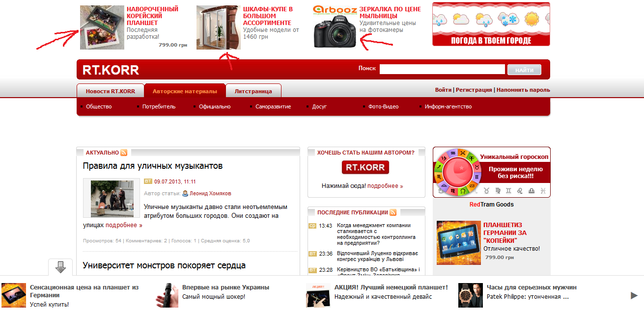Click the Регистрация link

click(x=474, y=90)
